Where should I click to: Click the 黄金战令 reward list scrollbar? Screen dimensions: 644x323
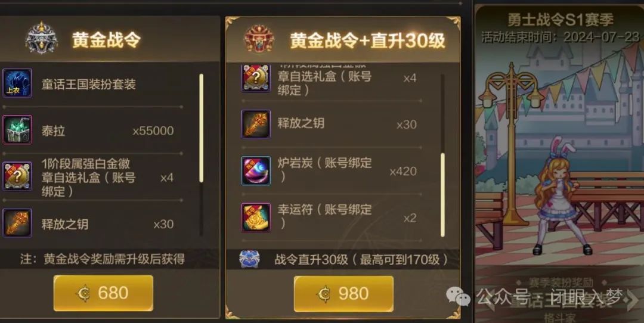pyautogui.click(x=202, y=128)
